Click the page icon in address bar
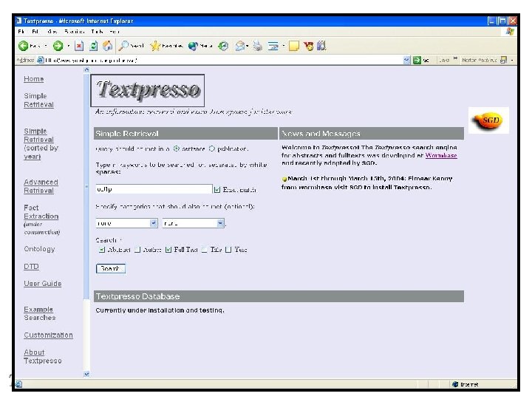The width and height of the screenshot is (532, 399). [x=41, y=60]
